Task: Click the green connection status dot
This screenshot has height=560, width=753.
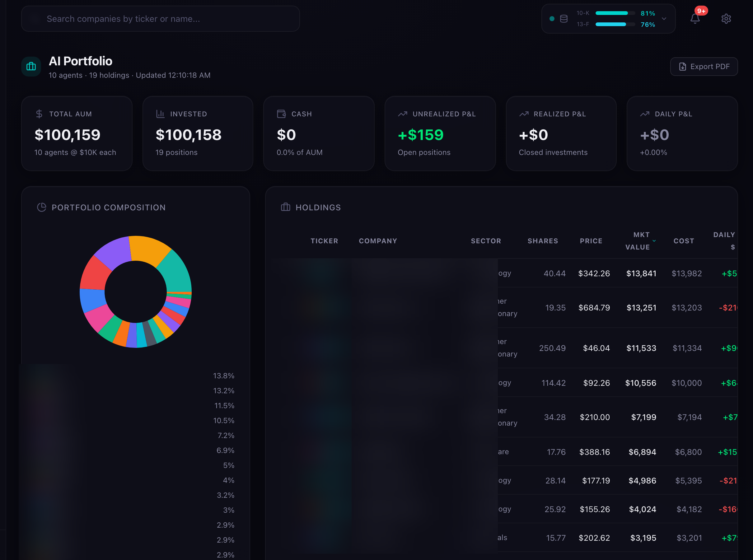Action: [x=552, y=19]
